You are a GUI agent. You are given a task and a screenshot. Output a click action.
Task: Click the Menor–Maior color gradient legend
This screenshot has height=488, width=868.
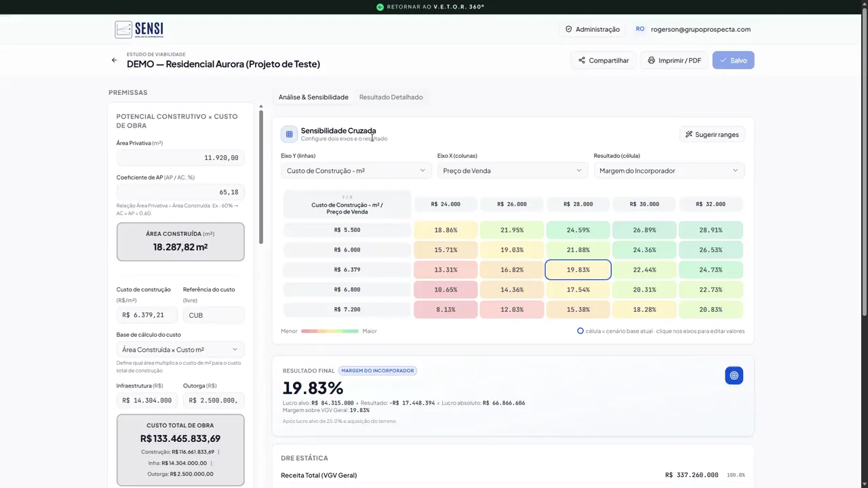tap(330, 331)
